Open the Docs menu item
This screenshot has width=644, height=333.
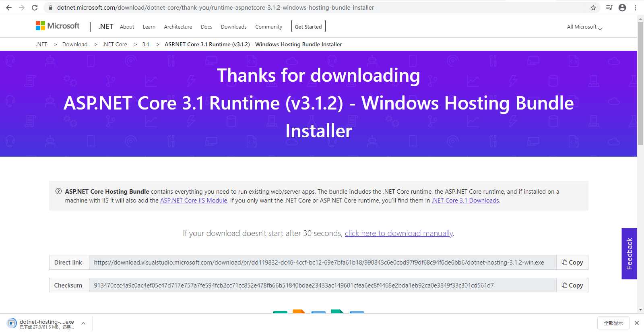(x=206, y=27)
